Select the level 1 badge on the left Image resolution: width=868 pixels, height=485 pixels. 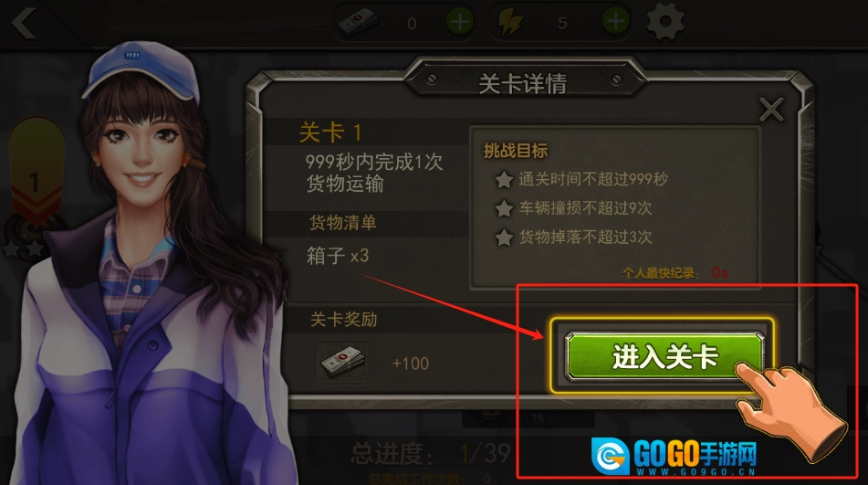click(x=36, y=173)
